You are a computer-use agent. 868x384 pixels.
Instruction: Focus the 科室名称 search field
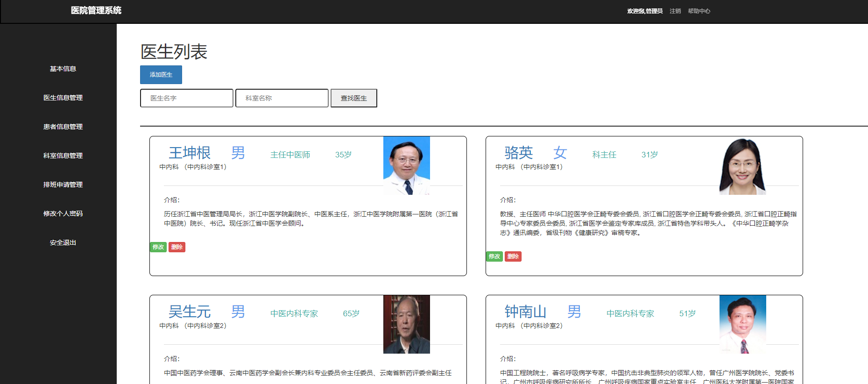point(282,98)
